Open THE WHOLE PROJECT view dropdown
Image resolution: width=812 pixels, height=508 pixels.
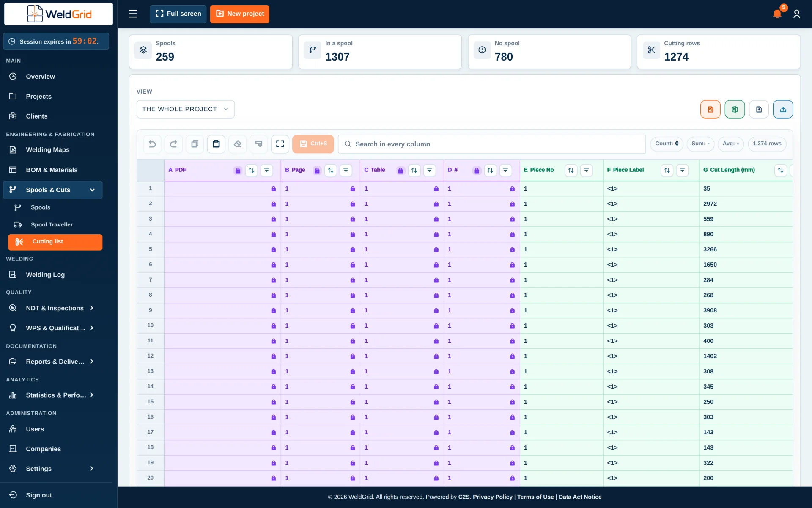click(185, 109)
